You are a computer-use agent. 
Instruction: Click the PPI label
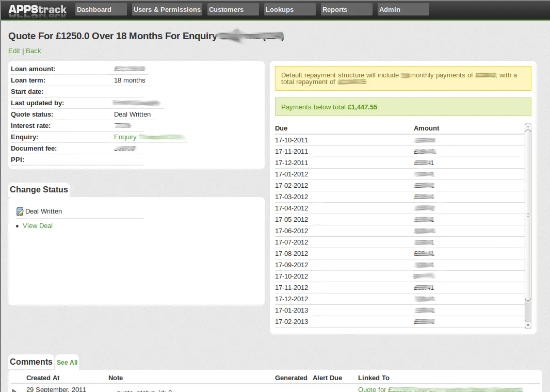(18, 160)
